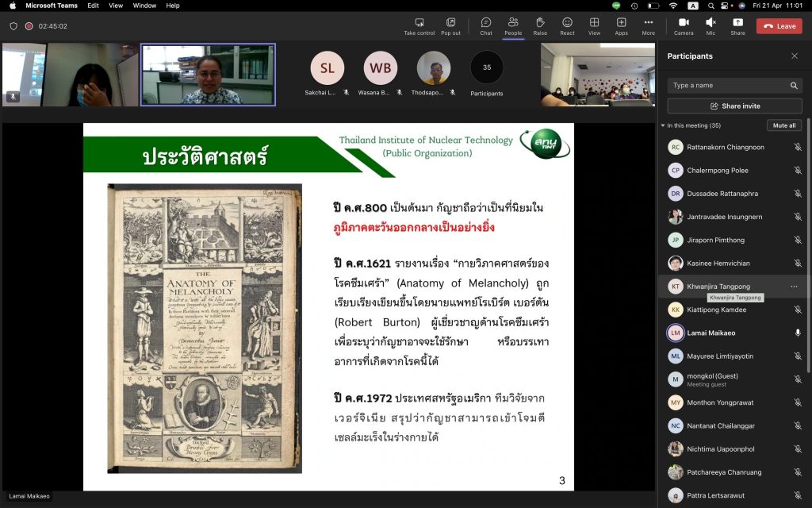Open the Window menu
This screenshot has width=812, height=508.
pos(144,6)
